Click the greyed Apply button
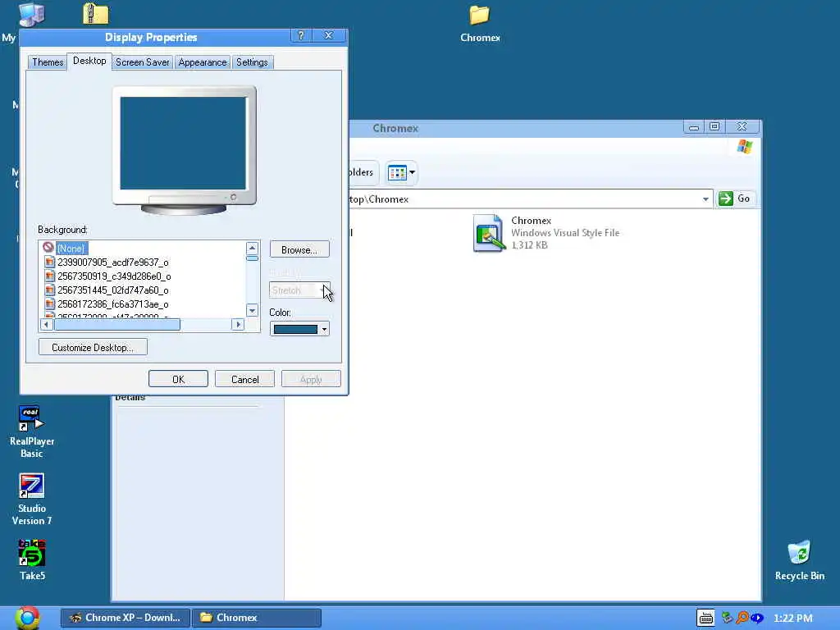840x630 pixels. (311, 379)
